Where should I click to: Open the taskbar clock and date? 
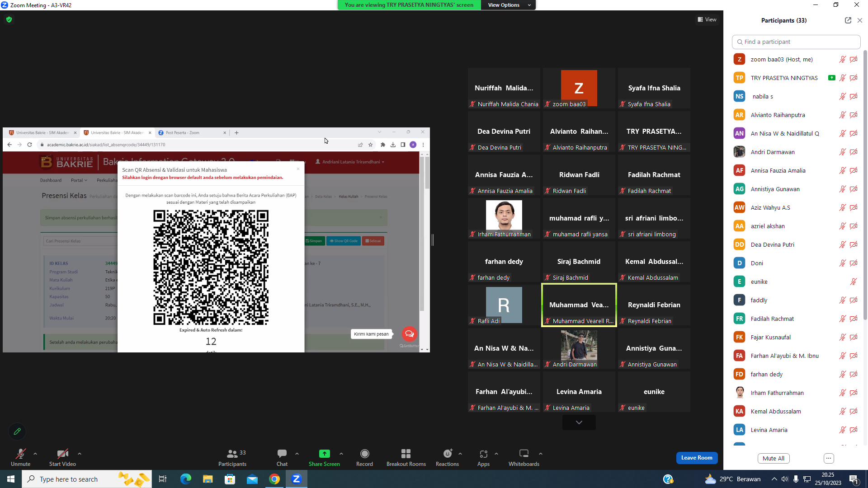tap(828, 479)
